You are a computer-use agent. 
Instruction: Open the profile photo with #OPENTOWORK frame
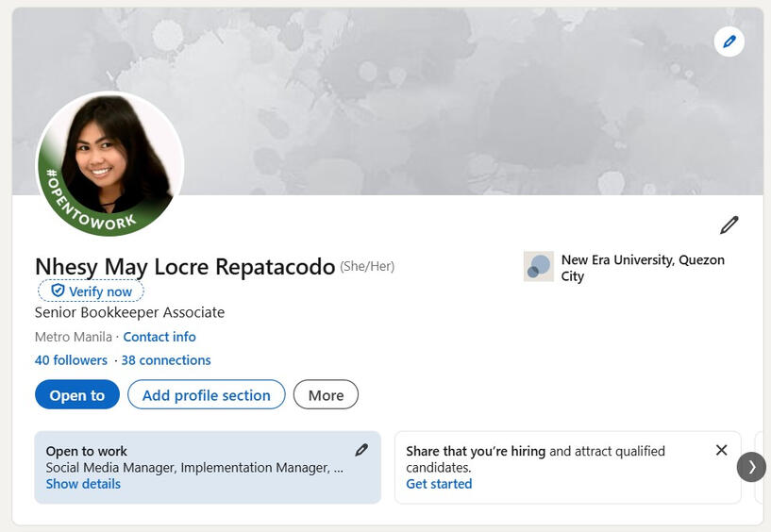109,165
